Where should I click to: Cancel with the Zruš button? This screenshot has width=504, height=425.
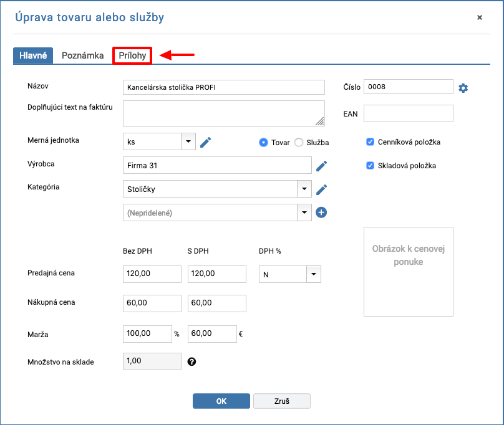pos(282,401)
